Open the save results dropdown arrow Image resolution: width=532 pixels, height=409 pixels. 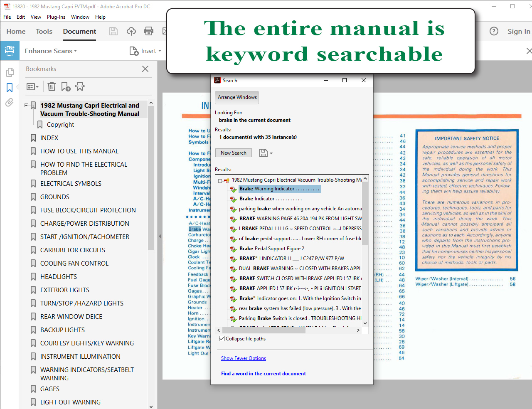271,153
